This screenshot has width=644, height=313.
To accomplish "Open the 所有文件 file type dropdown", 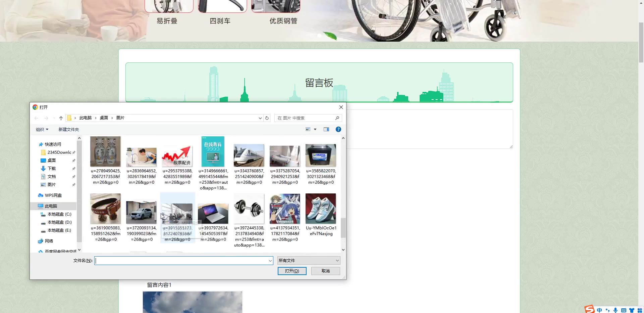I will [x=309, y=261].
